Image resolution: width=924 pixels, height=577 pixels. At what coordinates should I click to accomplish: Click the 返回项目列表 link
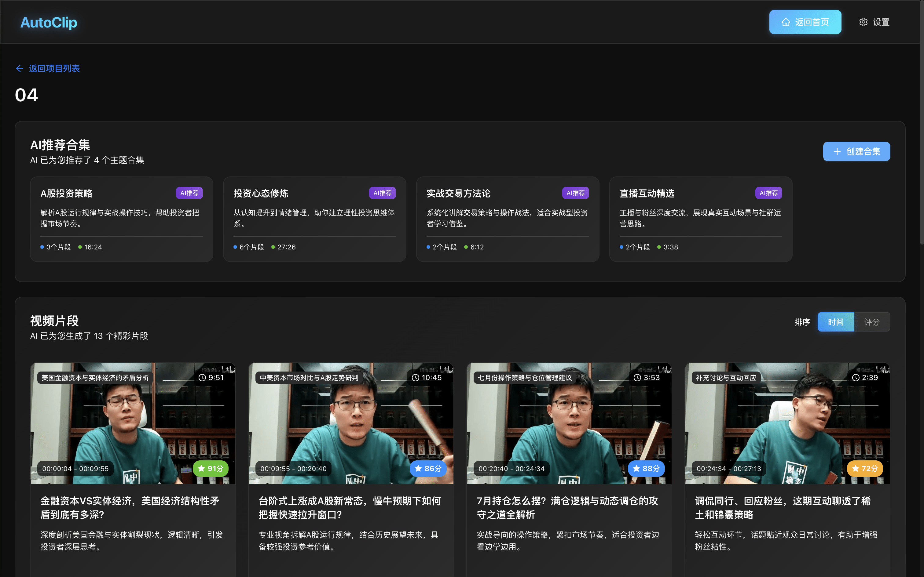(x=54, y=68)
